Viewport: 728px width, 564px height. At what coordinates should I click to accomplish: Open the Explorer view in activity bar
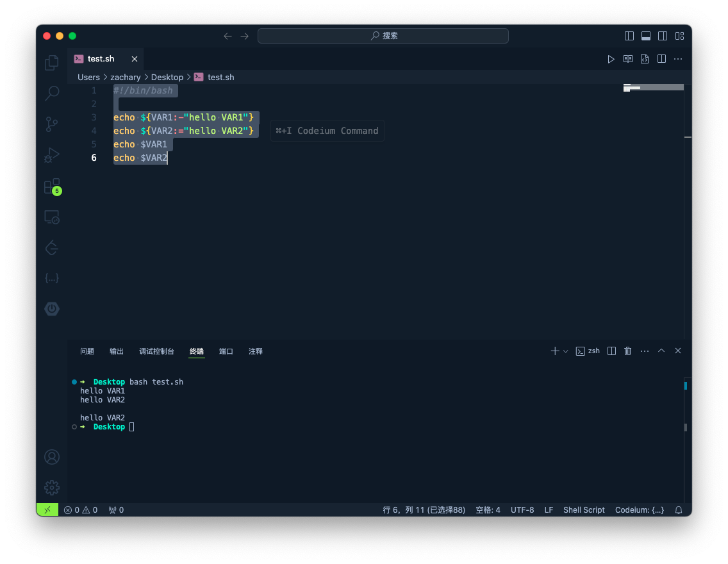click(x=51, y=63)
